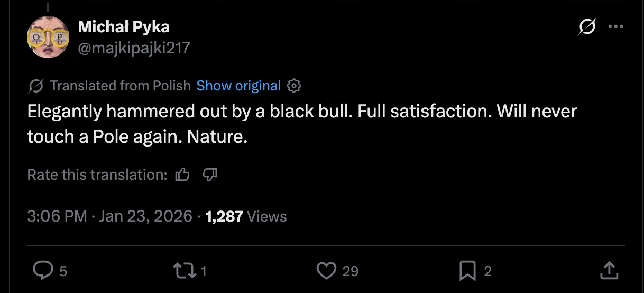Screen dimensions: 644x293
Task: Click the 1,287 Views count
Action: click(246, 216)
